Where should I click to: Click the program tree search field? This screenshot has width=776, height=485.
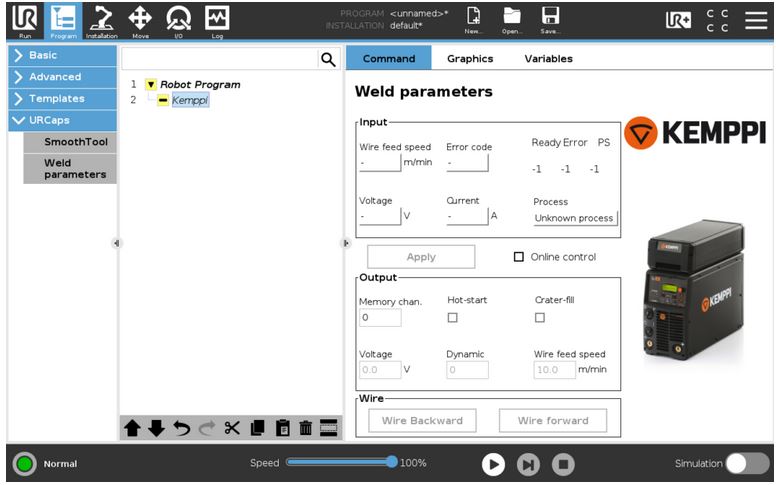[219, 59]
